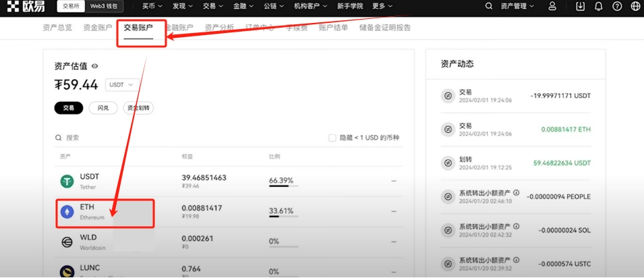Open the 账户结单 tab
The width and height of the screenshot is (644, 278).
[333, 28]
